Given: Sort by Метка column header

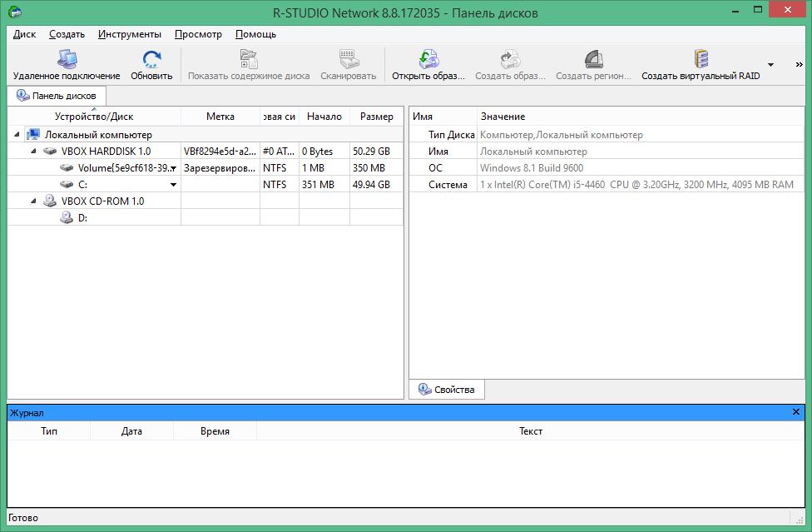Looking at the screenshot, I should click(220, 117).
